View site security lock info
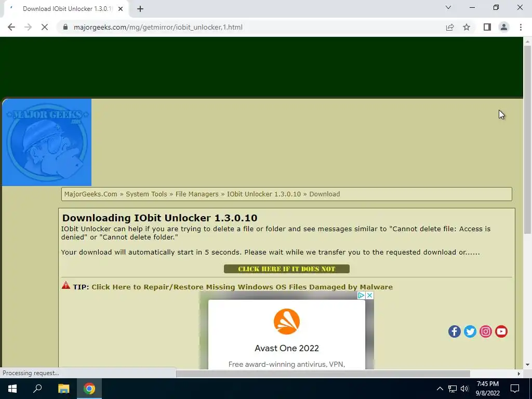Screen dimensions: 532x399 [65, 27]
